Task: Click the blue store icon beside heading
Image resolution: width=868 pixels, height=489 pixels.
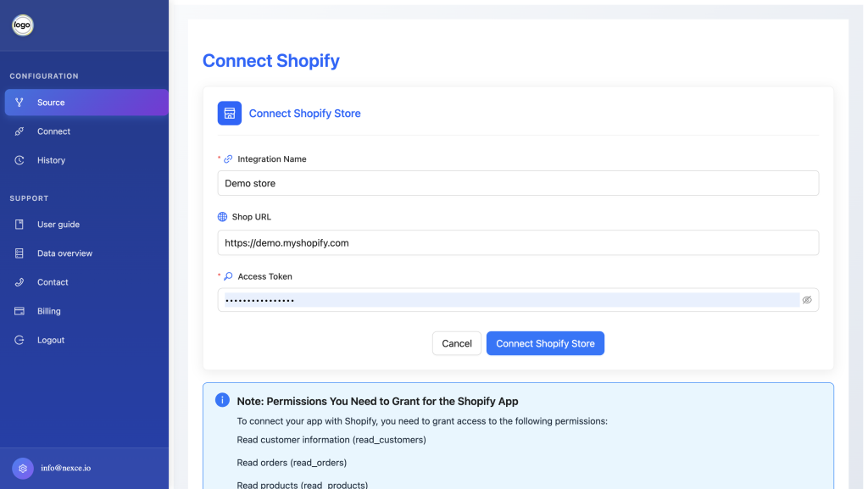Action: click(x=230, y=113)
